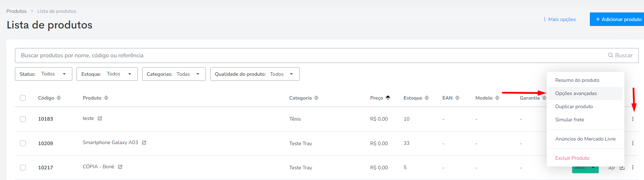Select Opções avançadas menu entry

click(585, 93)
